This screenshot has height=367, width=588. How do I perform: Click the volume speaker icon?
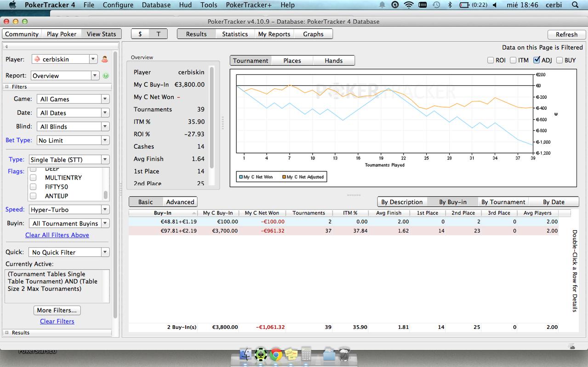tap(495, 5)
